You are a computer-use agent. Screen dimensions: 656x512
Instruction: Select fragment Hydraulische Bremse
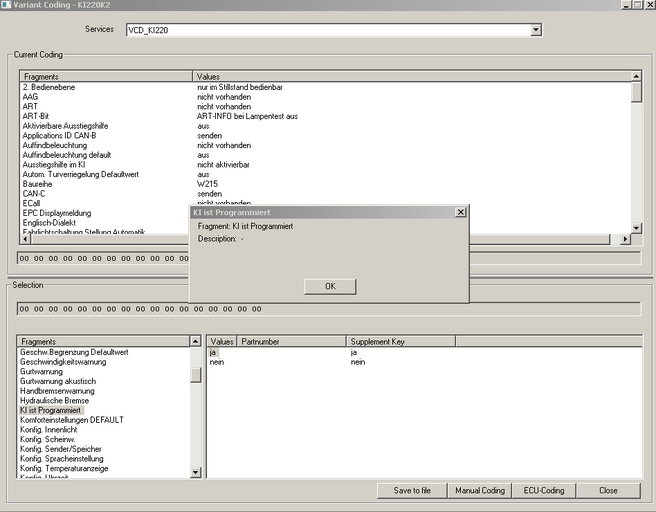[54, 400]
